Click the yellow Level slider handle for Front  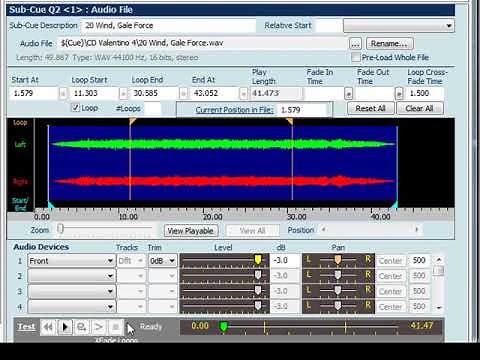click(x=258, y=260)
